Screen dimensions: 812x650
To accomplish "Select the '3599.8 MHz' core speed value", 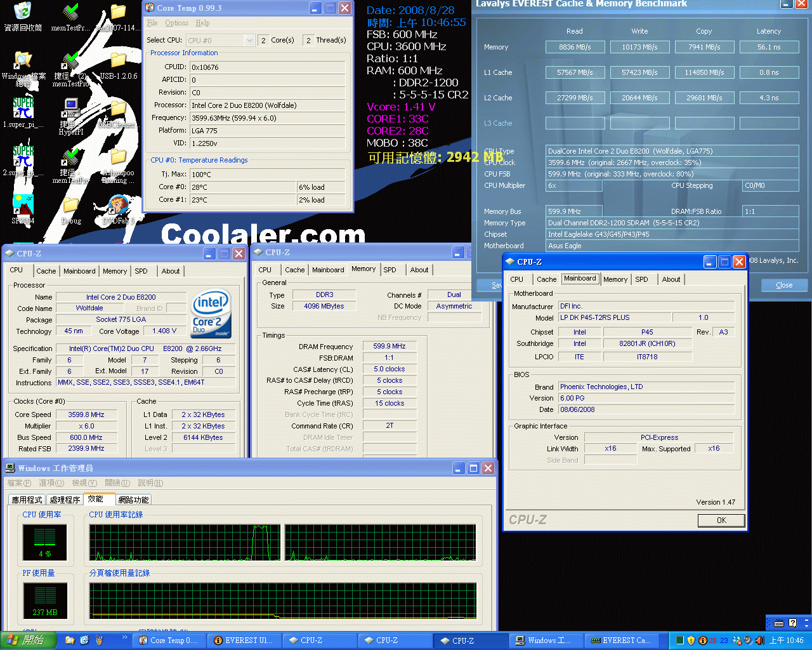I will tap(86, 415).
